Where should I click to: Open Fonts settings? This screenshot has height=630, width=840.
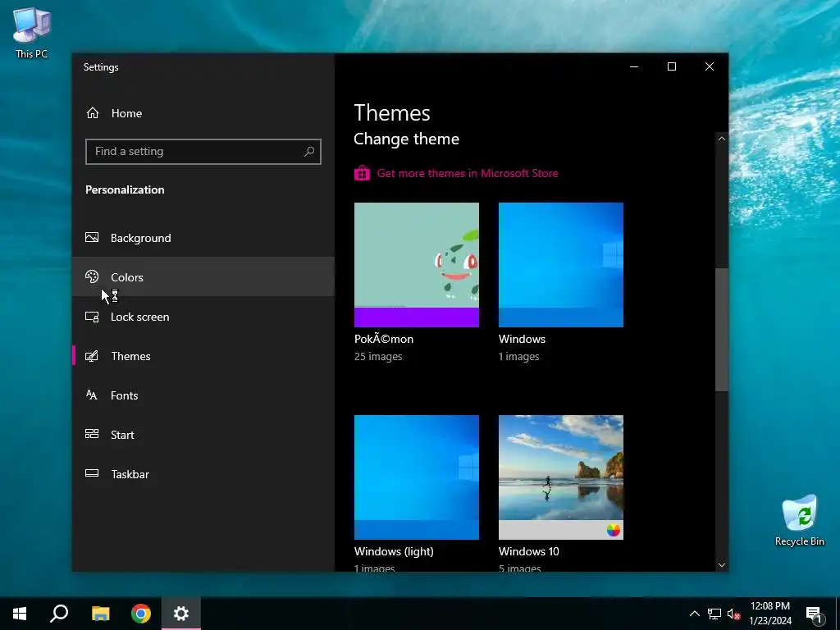tap(203, 395)
